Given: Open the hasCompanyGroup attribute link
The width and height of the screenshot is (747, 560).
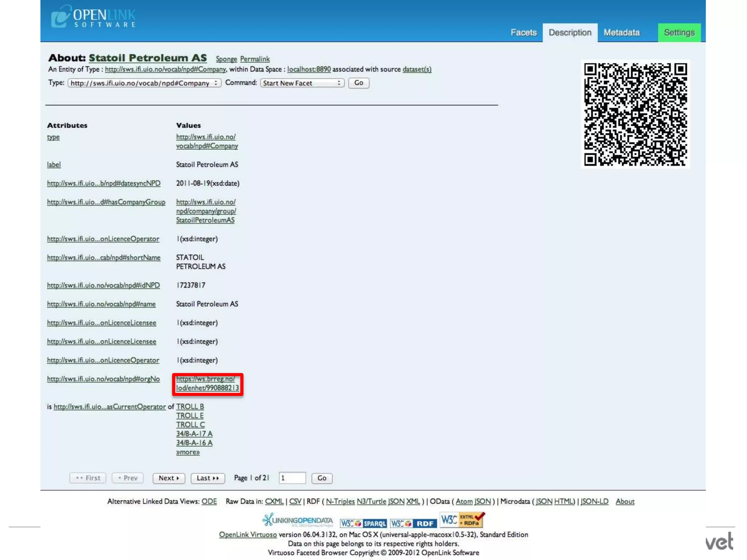Looking at the screenshot, I should point(106,202).
